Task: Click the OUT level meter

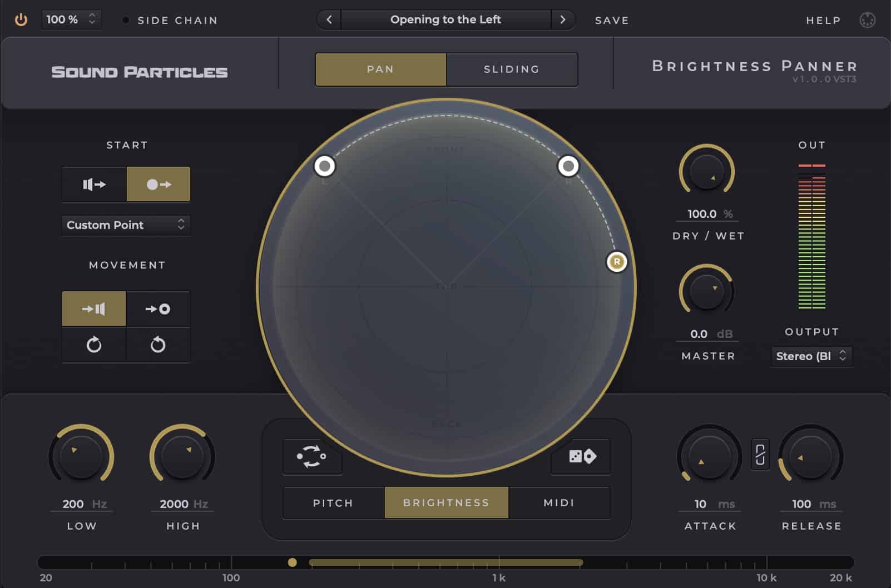Action: (812, 237)
